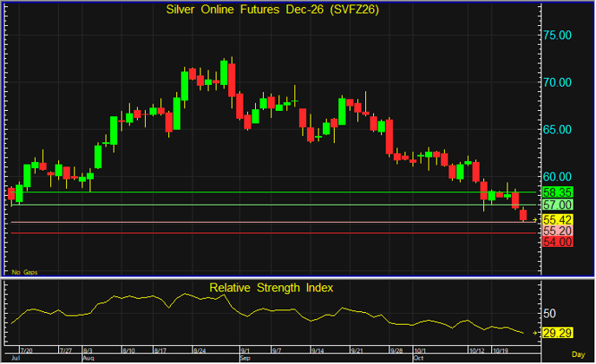
Task: Click the Oct month label
Action: click(x=418, y=358)
